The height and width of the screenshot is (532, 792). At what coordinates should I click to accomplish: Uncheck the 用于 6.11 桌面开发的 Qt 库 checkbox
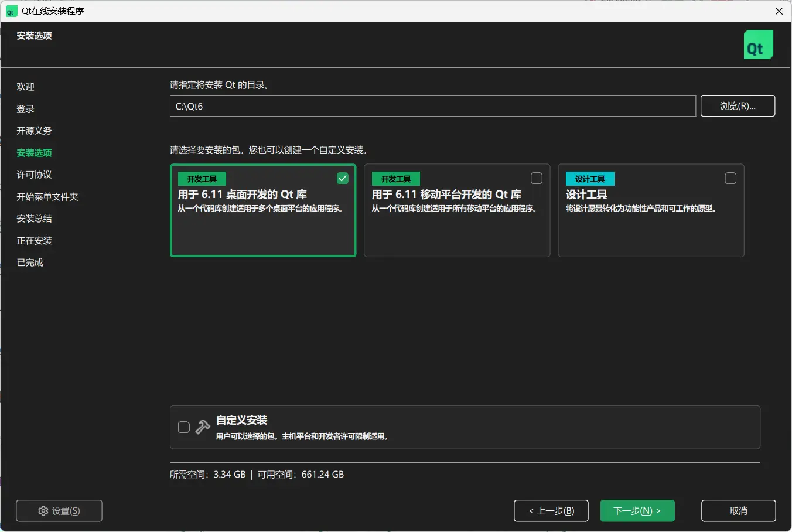click(343, 178)
